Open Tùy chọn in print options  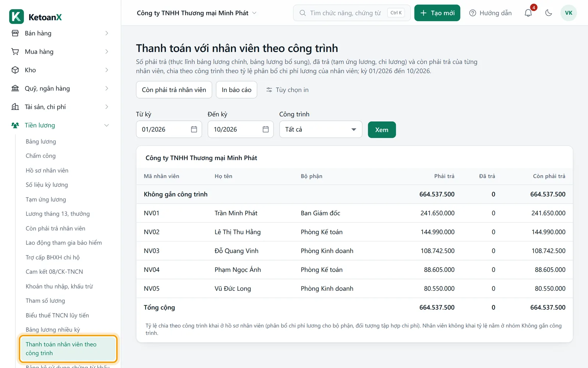coord(287,90)
